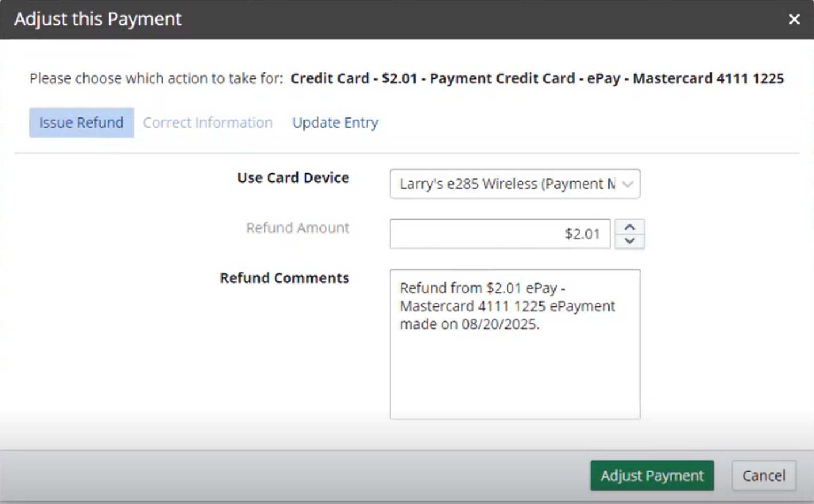This screenshot has height=504, width=814.
Task: Switch to the Correct Information tab
Action: coord(207,123)
